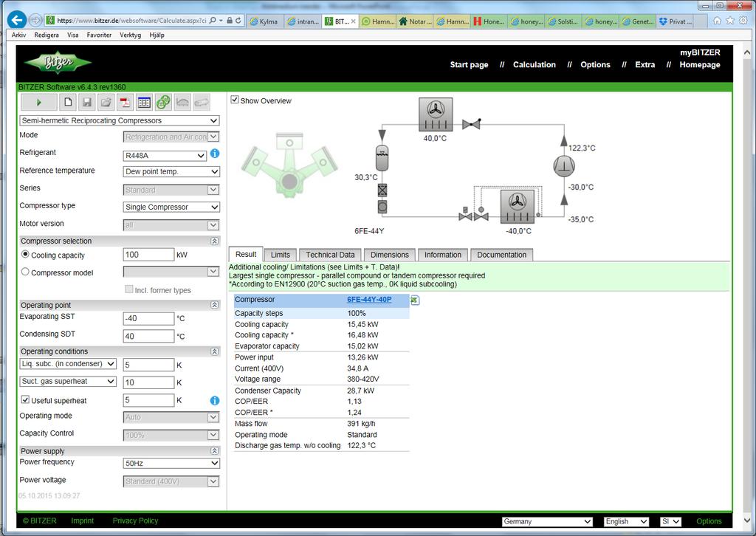The height and width of the screenshot is (536, 756).
Task: Toggle Useful superheat checkbox
Action: 25,399
